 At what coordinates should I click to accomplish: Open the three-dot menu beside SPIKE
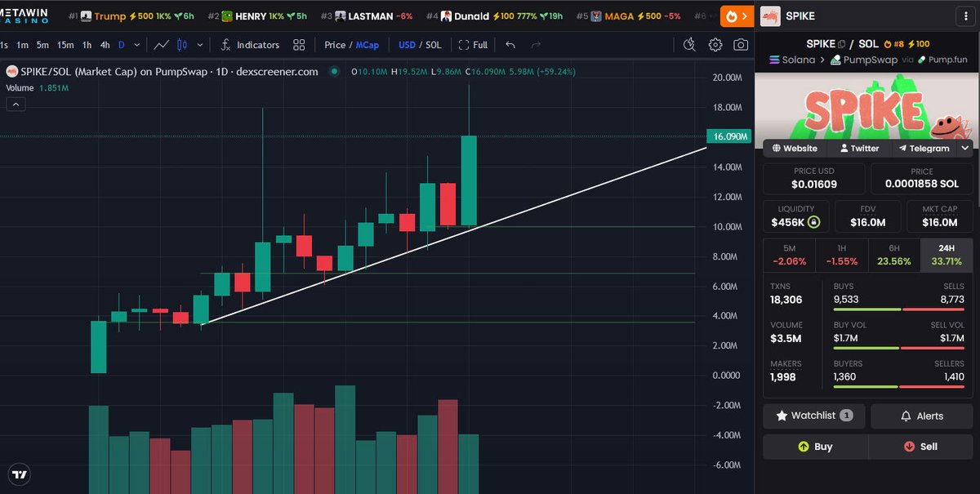pyautogui.click(x=964, y=16)
